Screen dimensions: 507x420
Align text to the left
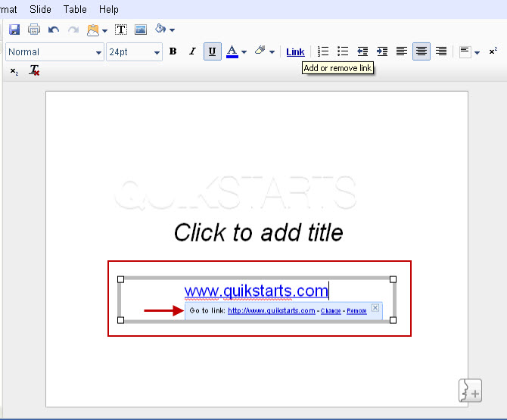(402, 51)
